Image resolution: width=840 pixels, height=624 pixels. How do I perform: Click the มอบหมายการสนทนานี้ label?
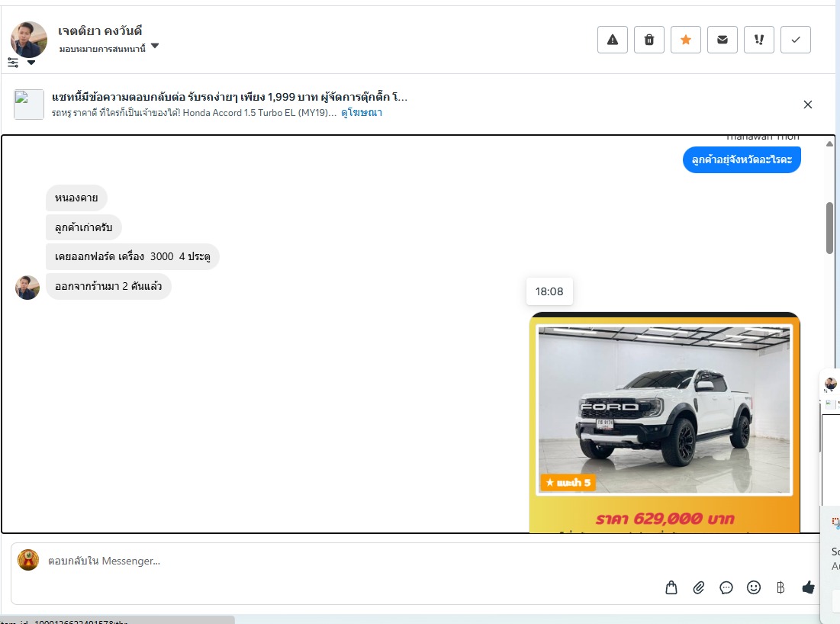(x=102, y=49)
